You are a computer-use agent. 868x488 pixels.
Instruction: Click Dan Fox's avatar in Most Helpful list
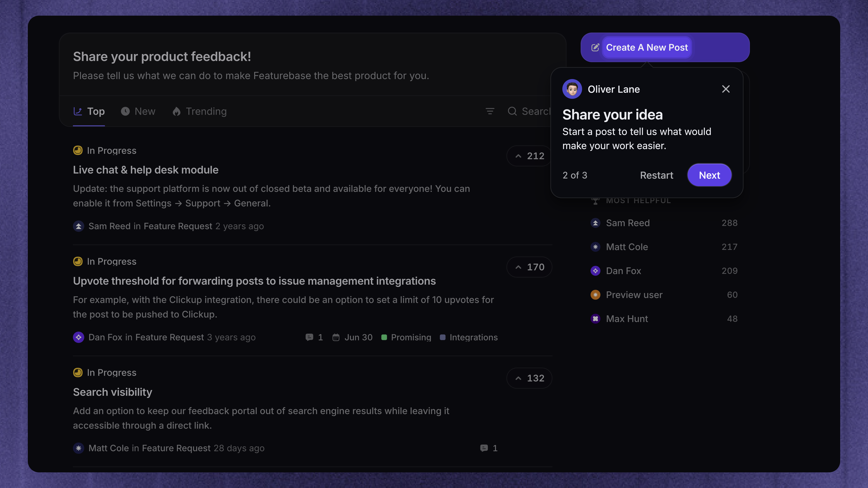pyautogui.click(x=595, y=271)
